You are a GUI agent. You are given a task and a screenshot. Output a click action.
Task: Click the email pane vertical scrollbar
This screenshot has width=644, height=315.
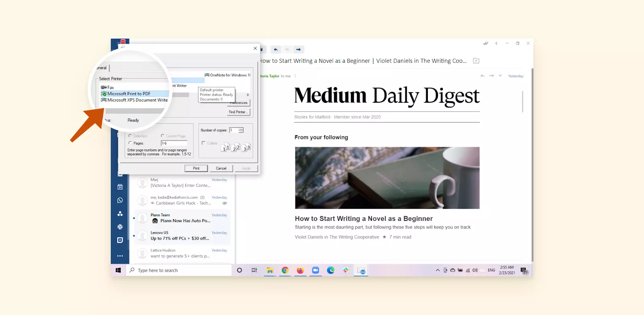(x=522, y=102)
